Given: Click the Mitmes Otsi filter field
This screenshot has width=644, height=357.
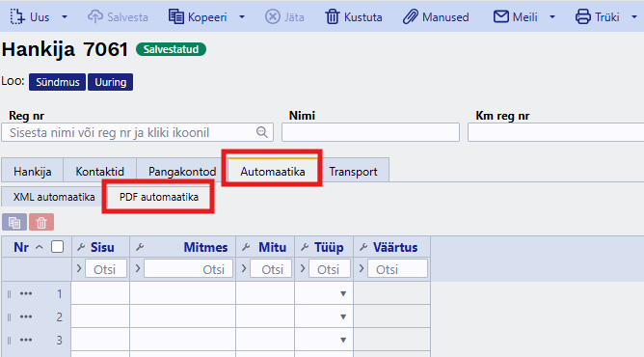Looking at the screenshot, I should point(189,269).
